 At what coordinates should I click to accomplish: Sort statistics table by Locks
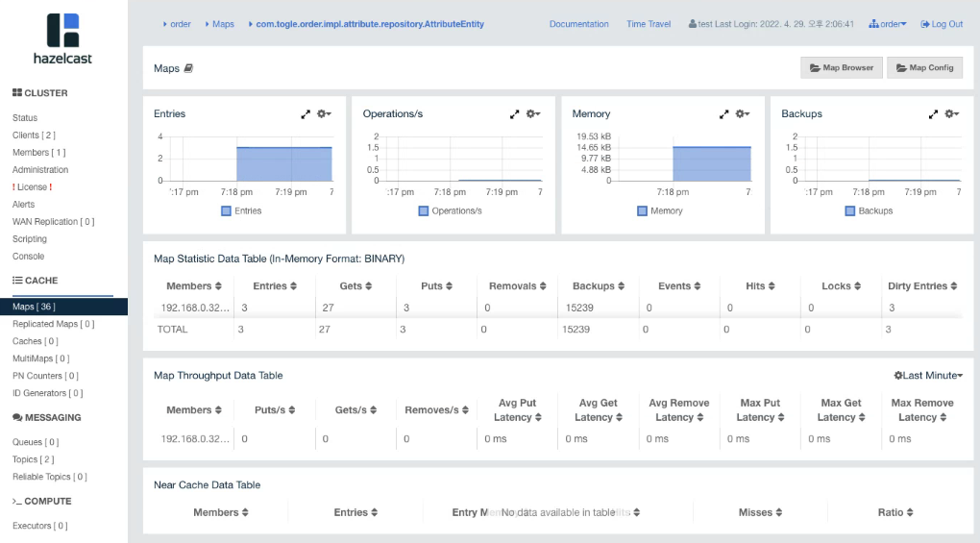pyautogui.click(x=842, y=286)
